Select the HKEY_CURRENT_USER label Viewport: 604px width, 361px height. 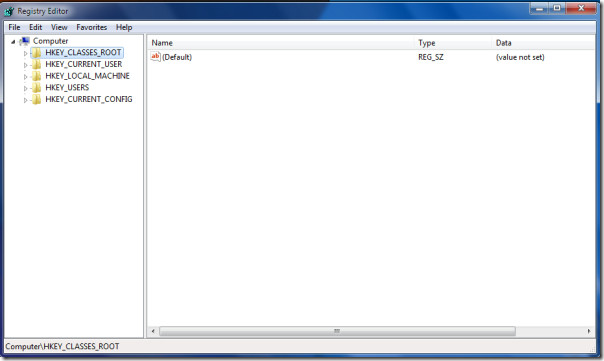tap(84, 64)
